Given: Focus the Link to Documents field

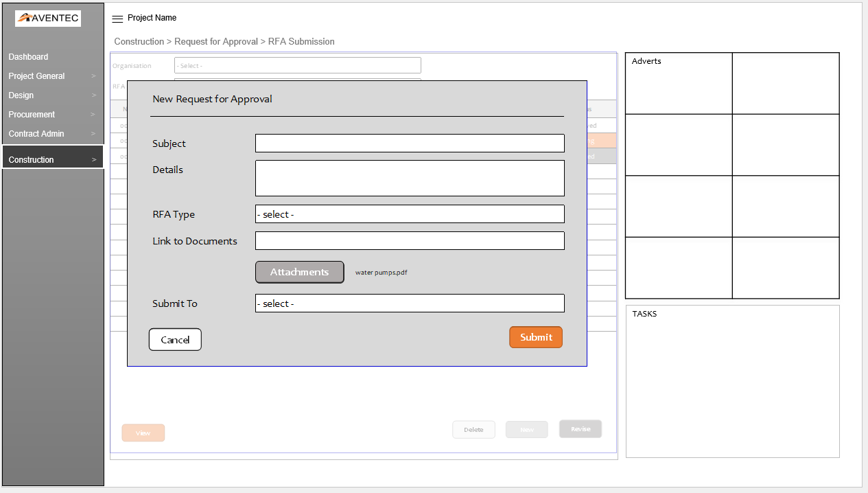Looking at the screenshot, I should [410, 241].
